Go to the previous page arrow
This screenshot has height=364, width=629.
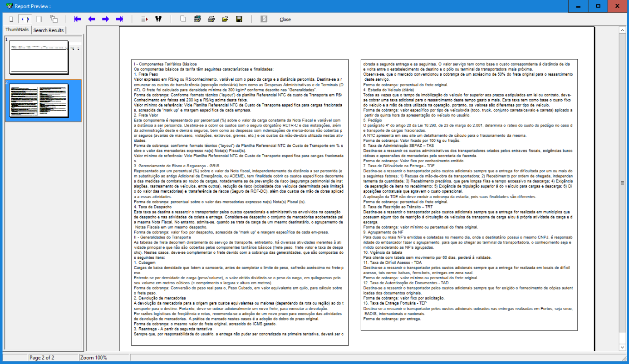tap(92, 19)
